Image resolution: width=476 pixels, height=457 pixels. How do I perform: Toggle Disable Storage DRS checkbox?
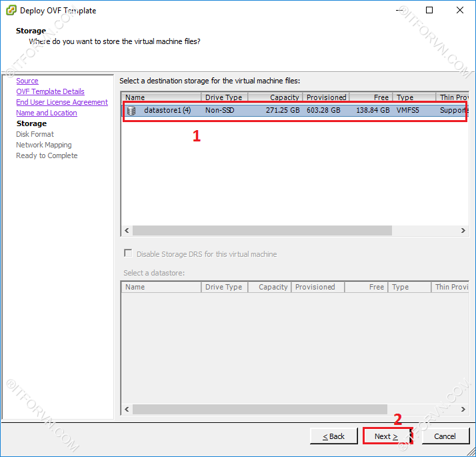click(128, 254)
